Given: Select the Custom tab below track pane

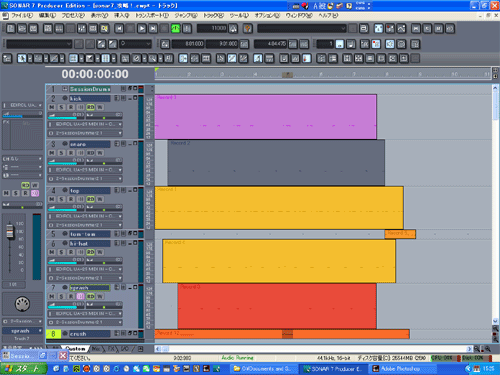Looking at the screenshot, I should coord(76,349).
